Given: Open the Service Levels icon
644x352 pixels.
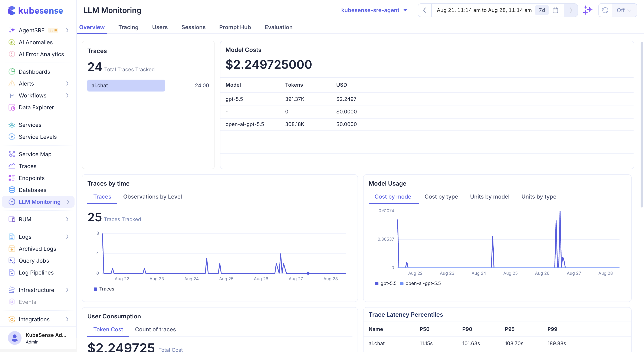Looking at the screenshot, I should [x=12, y=137].
